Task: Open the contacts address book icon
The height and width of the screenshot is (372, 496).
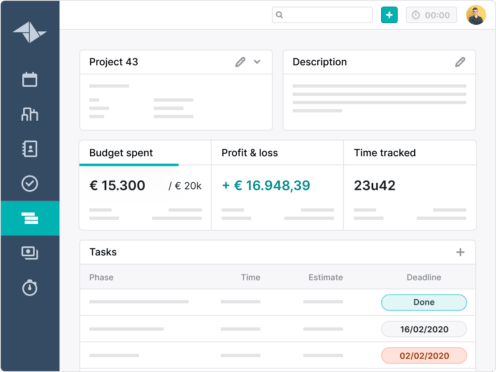Action: [30, 149]
